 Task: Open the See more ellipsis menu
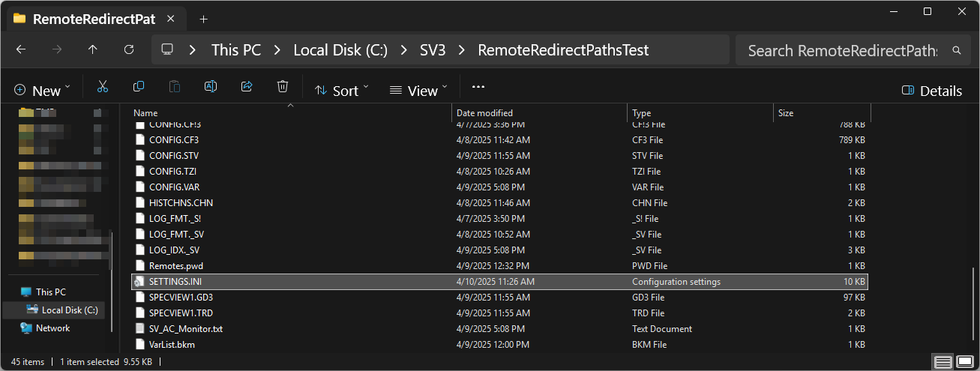click(478, 88)
